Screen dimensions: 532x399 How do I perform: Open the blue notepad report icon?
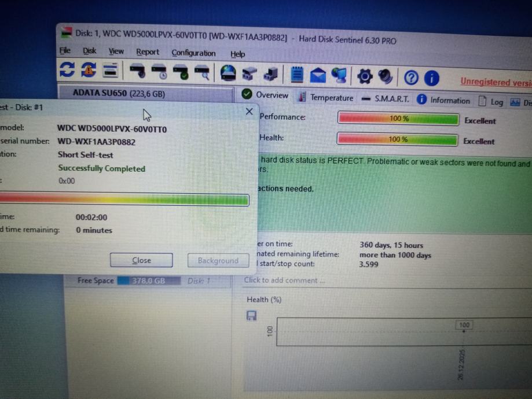pos(297,75)
